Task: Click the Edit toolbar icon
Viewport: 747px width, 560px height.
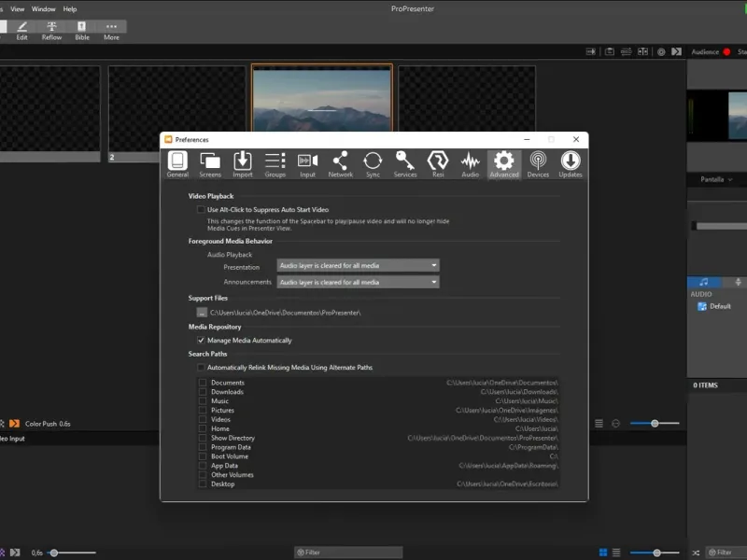Action: pos(21,31)
